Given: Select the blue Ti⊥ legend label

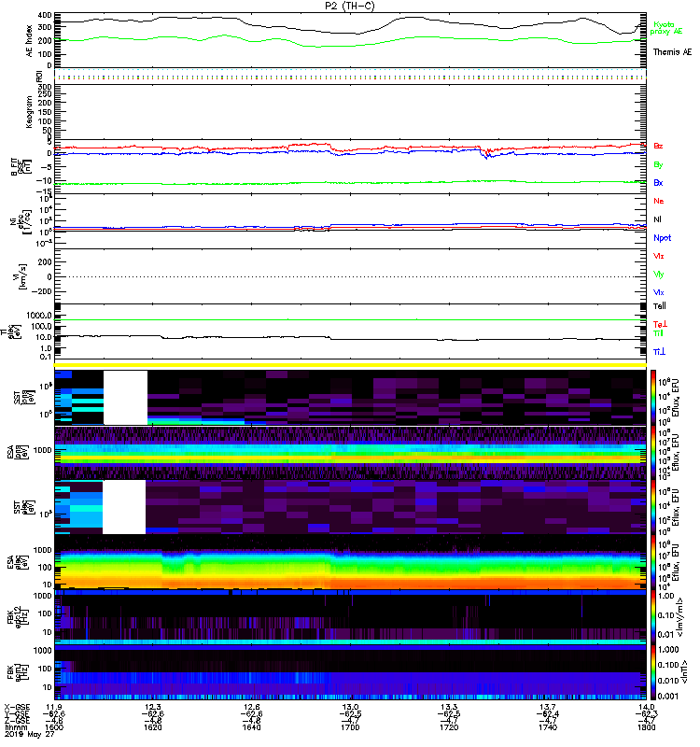Looking at the screenshot, I should pos(659,352).
